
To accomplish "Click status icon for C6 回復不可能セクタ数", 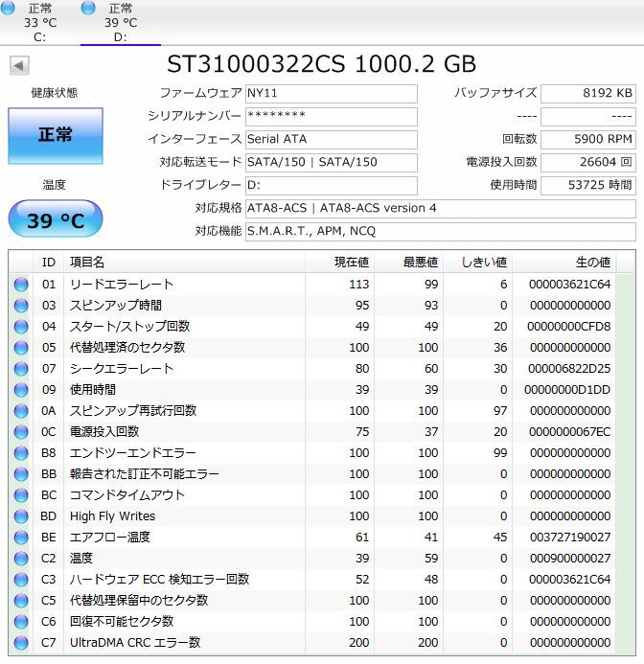I will (x=21, y=622).
